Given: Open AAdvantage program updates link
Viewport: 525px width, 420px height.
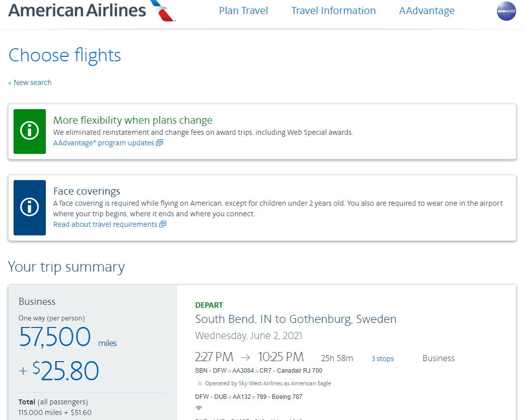Looking at the screenshot, I should coord(104,143).
